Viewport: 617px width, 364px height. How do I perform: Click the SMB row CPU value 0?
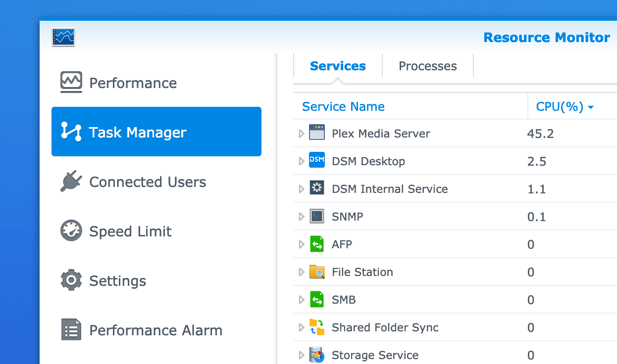click(x=531, y=300)
